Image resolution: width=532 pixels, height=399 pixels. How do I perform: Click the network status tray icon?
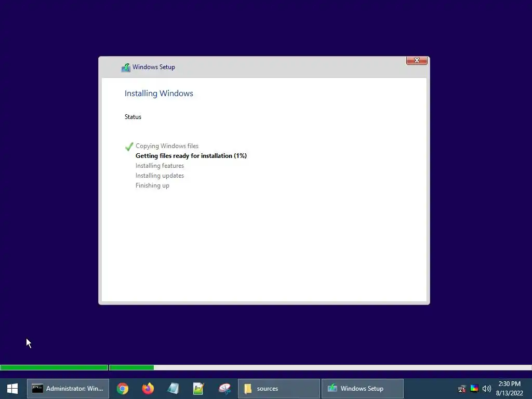(462, 389)
